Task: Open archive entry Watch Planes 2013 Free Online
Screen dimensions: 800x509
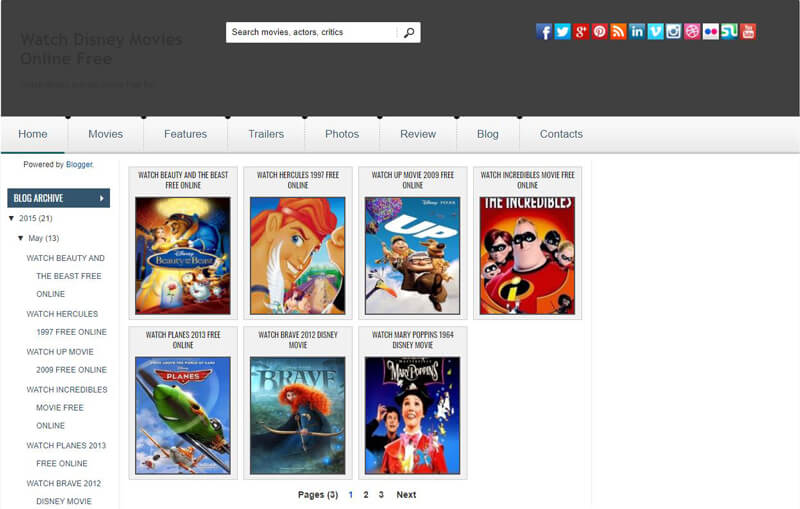Action: click(66, 454)
